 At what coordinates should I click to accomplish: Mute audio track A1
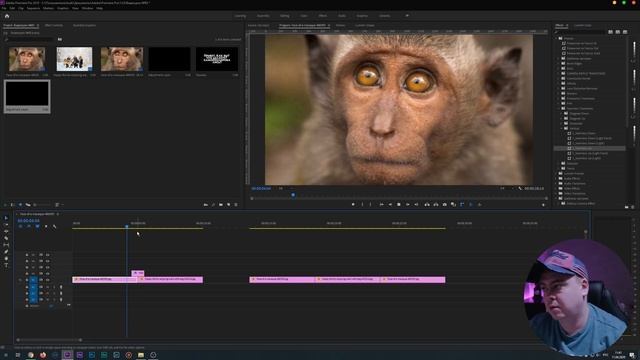coord(47,287)
